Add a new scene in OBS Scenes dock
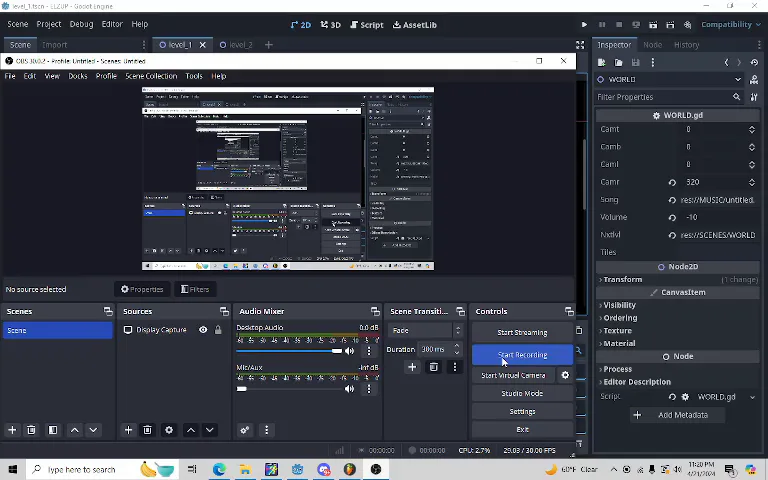This screenshot has height=480, width=768. pyautogui.click(x=12, y=430)
